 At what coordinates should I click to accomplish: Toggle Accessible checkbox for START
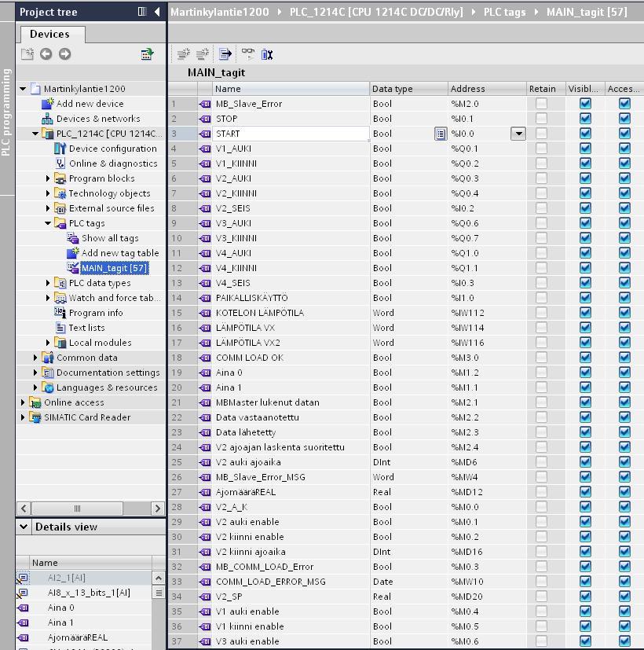click(x=624, y=134)
